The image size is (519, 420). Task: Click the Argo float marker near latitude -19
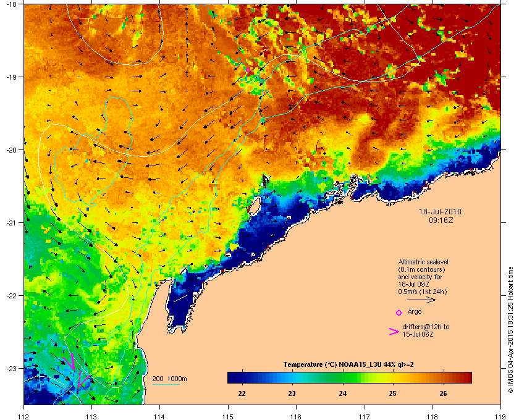coord(248,70)
